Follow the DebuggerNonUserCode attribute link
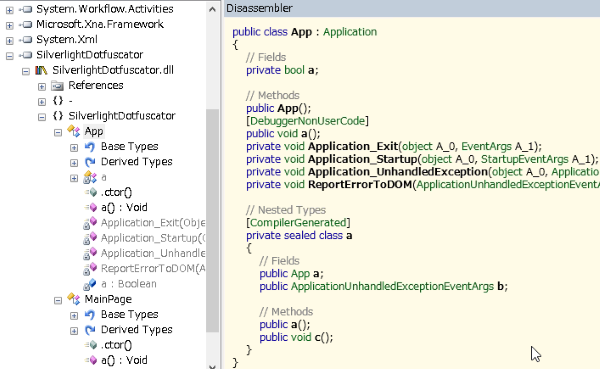 307,121
